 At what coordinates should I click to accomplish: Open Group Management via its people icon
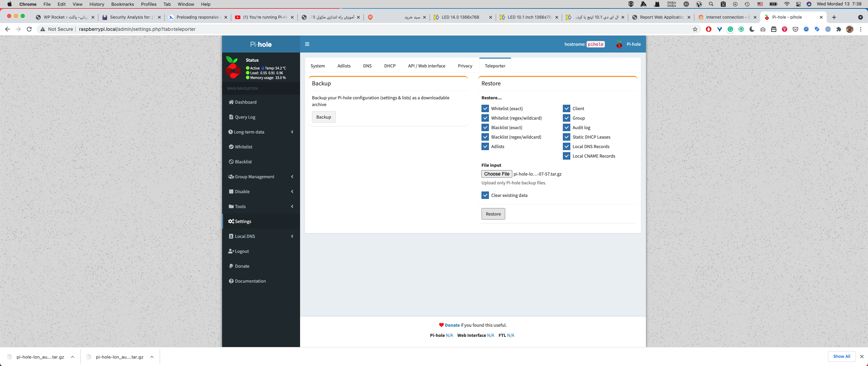pos(231,177)
